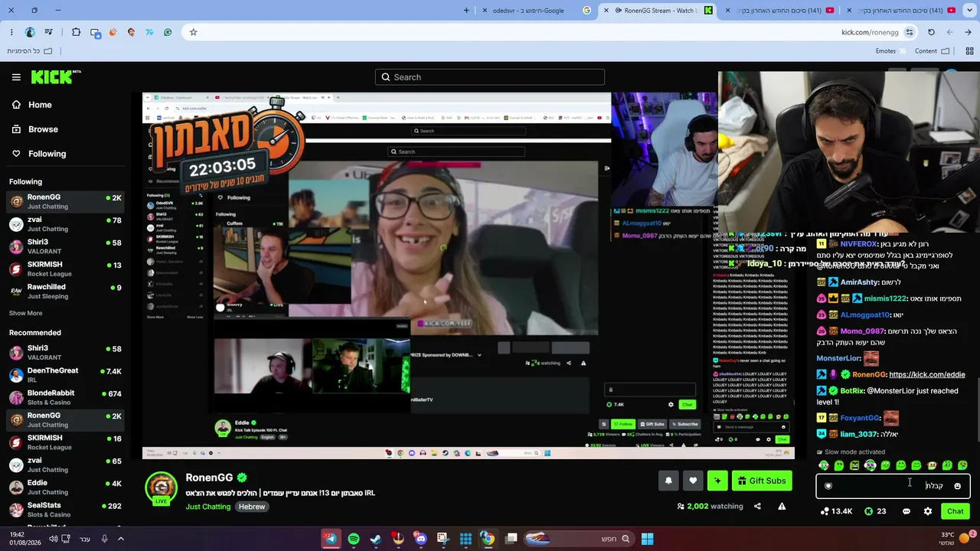This screenshot has height=551, width=980.
Task: Click the live stream video player
Action: pos(469,275)
